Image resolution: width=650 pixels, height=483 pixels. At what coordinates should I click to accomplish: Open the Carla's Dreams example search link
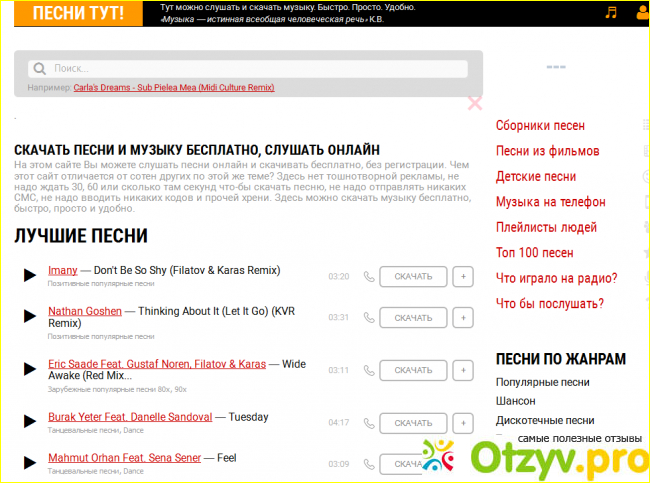click(x=174, y=88)
